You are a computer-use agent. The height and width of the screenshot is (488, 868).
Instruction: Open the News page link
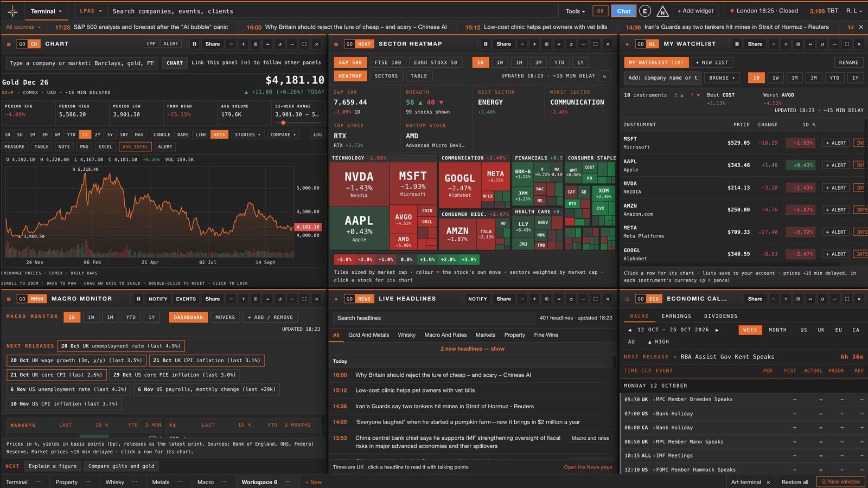coord(588,467)
